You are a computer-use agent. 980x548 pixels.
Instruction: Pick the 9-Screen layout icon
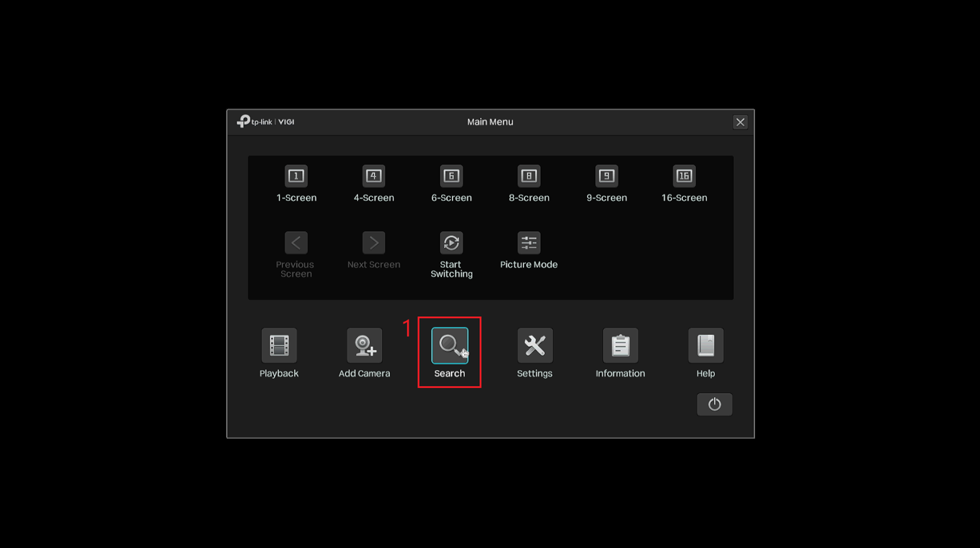(607, 176)
